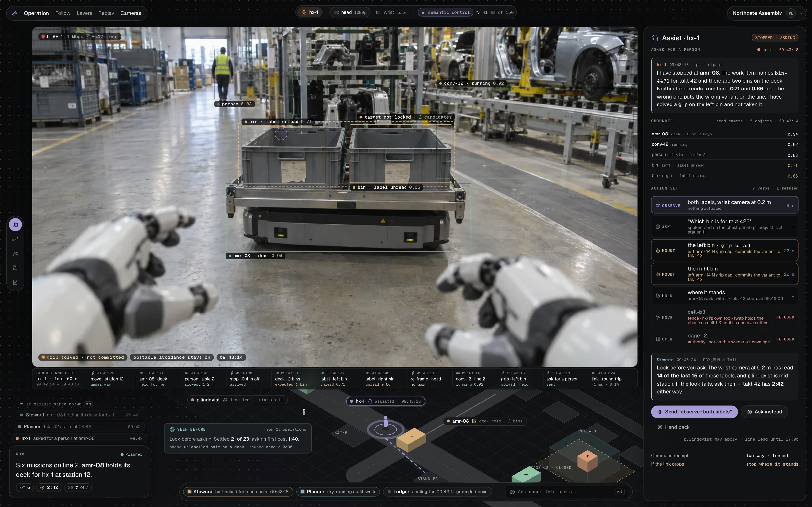Select HOLD where it stands action
Viewport: 812px width, 507px height.
[724, 295]
